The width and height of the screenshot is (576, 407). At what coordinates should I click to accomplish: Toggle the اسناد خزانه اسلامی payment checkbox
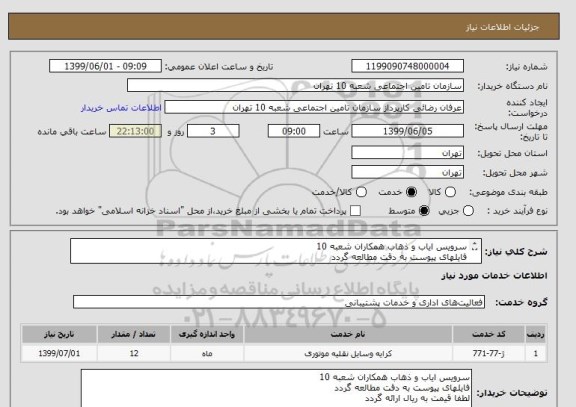click(x=355, y=211)
